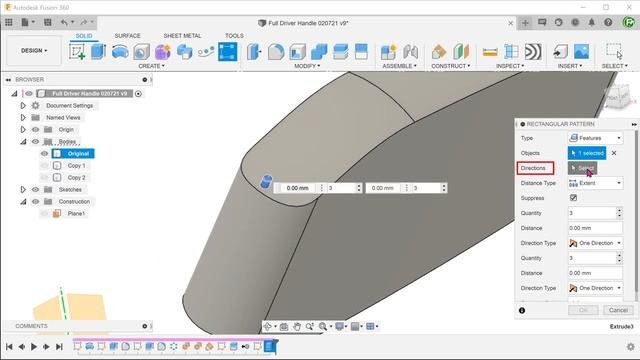
Task: Click the first Distance input field
Action: pos(595,228)
